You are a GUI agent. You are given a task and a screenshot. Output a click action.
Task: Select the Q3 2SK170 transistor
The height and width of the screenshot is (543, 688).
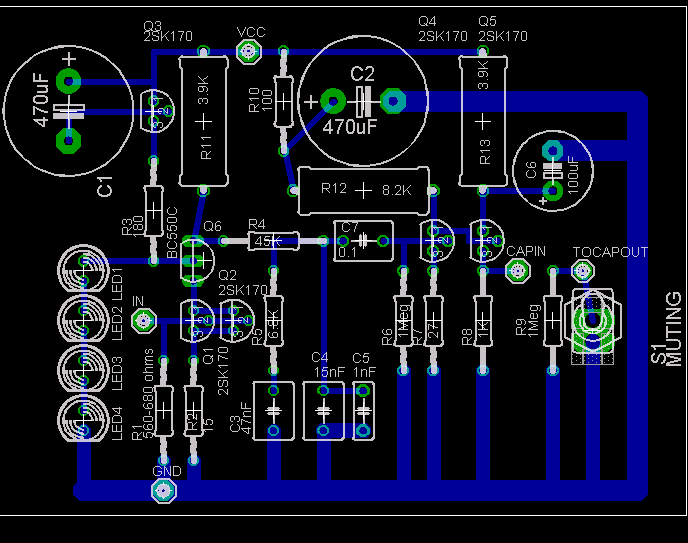(157, 111)
